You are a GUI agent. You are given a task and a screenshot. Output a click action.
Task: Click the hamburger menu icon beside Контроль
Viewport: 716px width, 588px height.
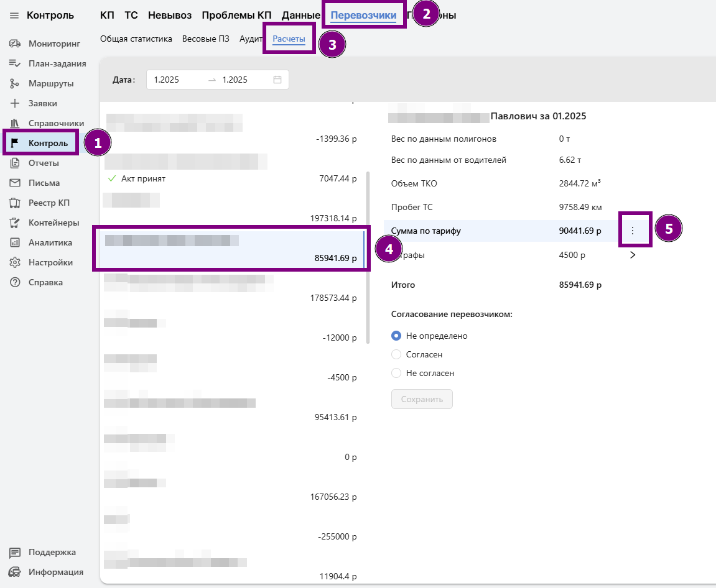14,16
